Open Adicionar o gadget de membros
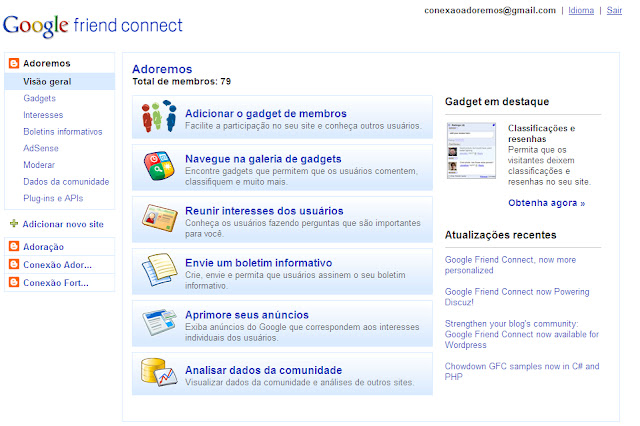 266,113
